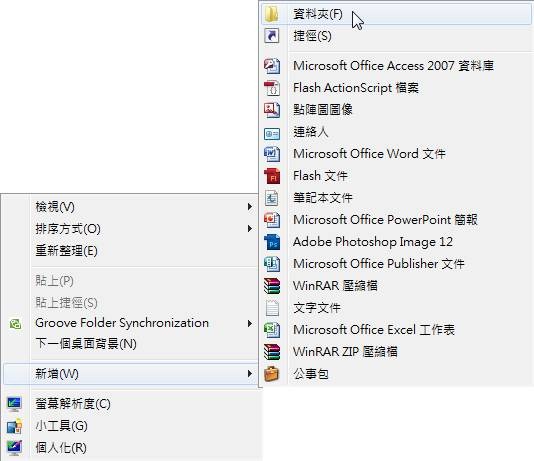This screenshot has width=534, height=461.
Task: Click the bitmap image icon beside 點陣圖圖像
Action: pyautogui.click(x=272, y=110)
